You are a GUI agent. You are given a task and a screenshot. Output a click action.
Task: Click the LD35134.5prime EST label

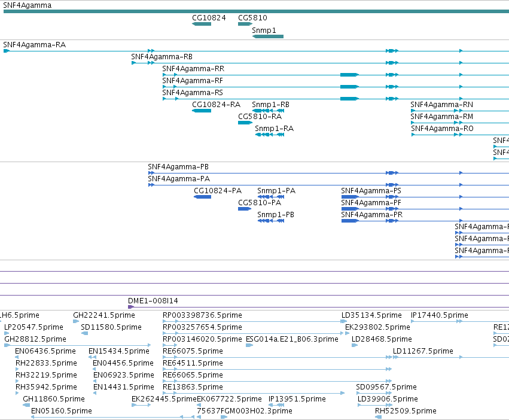[371, 315]
